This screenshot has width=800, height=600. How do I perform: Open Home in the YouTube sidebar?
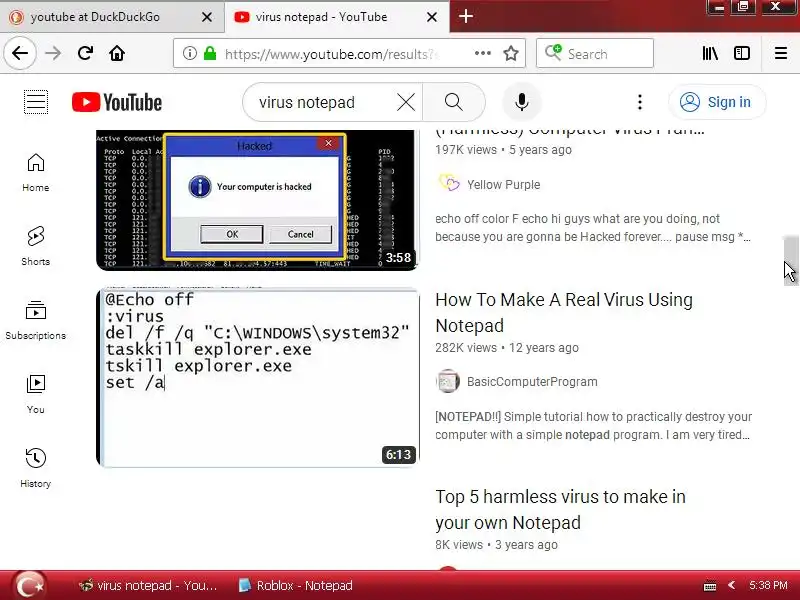coord(36,172)
